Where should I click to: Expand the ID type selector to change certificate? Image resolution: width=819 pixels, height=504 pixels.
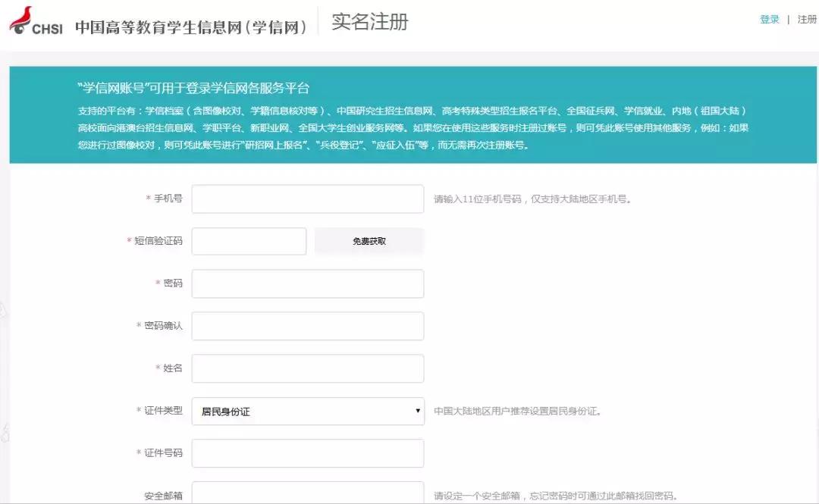tap(307, 410)
